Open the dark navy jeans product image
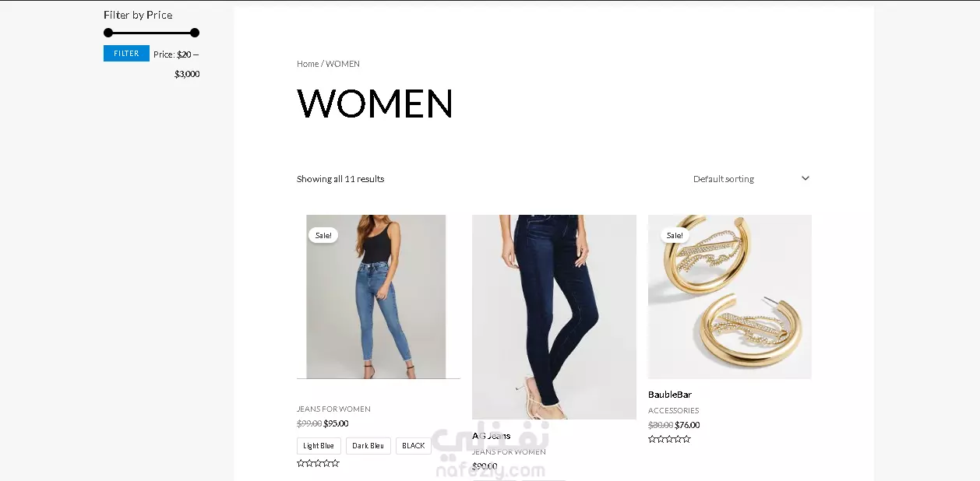 tap(554, 317)
